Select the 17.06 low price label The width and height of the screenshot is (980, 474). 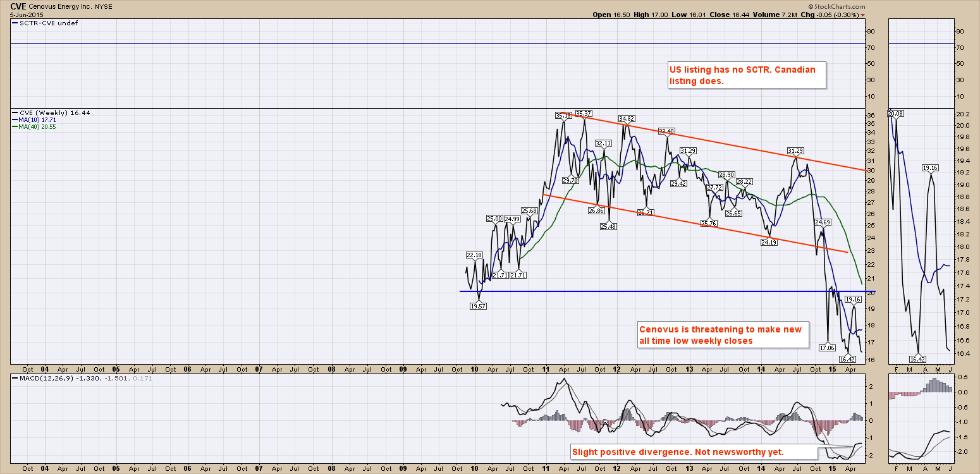[x=828, y=348]
